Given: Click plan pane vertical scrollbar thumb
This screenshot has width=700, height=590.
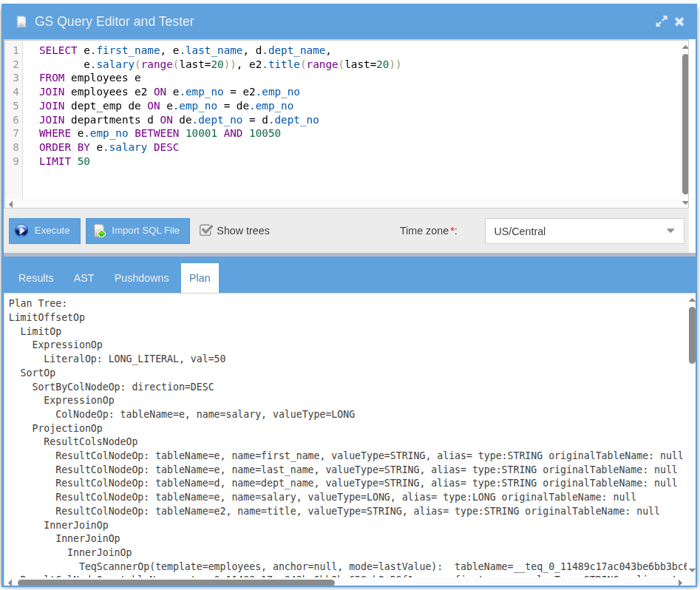Looking at the screenshot, I should pyautogui.click(x=692, y=335).
